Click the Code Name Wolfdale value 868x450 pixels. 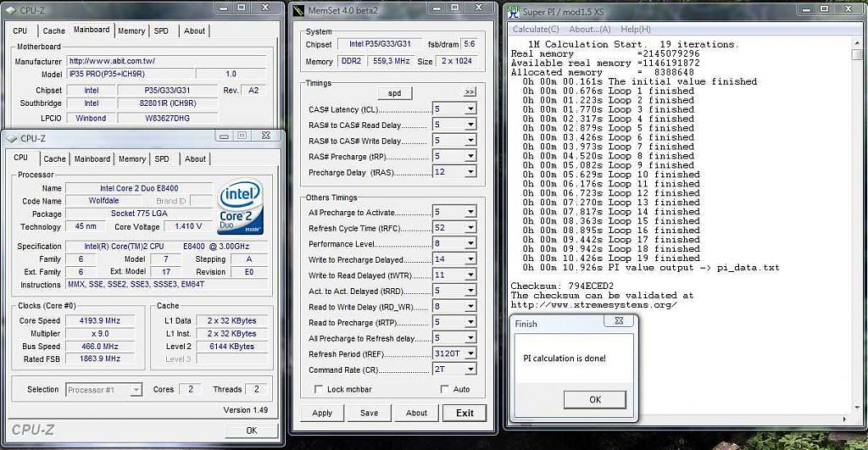click(x=104, y=201)
